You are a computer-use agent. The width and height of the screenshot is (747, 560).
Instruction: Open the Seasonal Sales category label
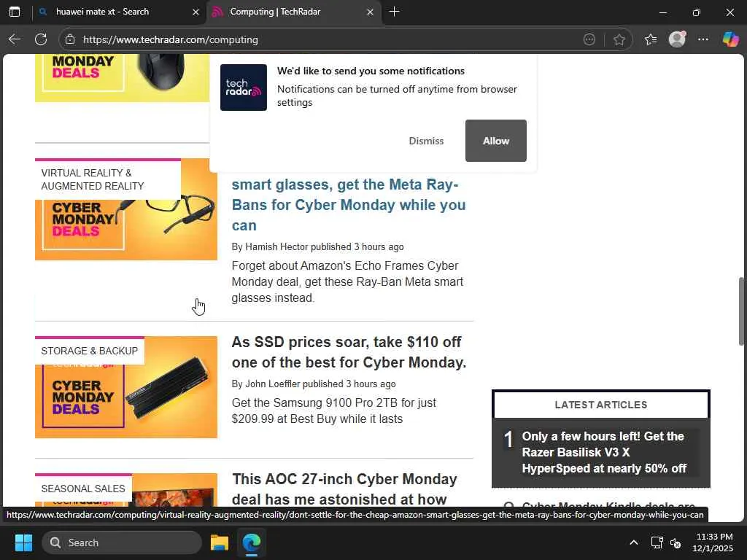click(83, 489)
